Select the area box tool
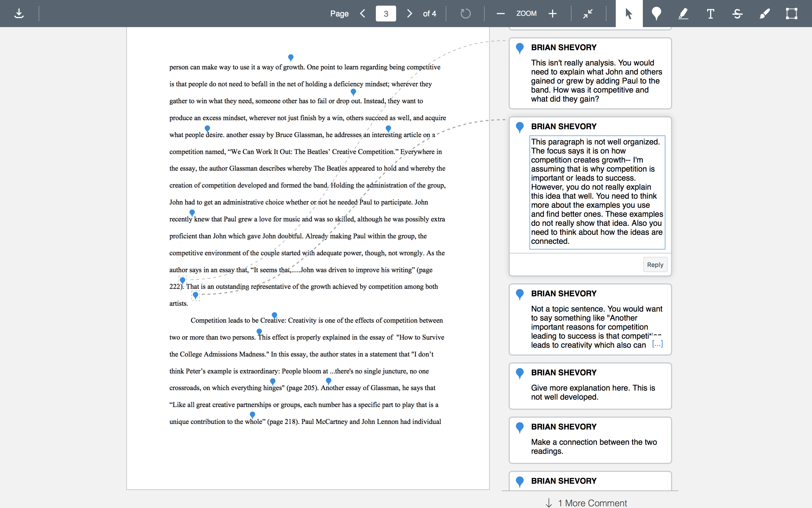812x508 pixels. 791,14
